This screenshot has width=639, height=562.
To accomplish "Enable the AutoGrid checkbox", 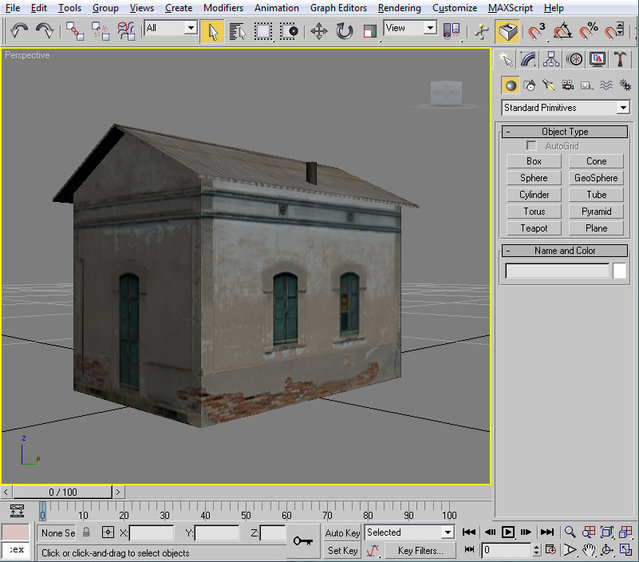I will tap(532, 146).
